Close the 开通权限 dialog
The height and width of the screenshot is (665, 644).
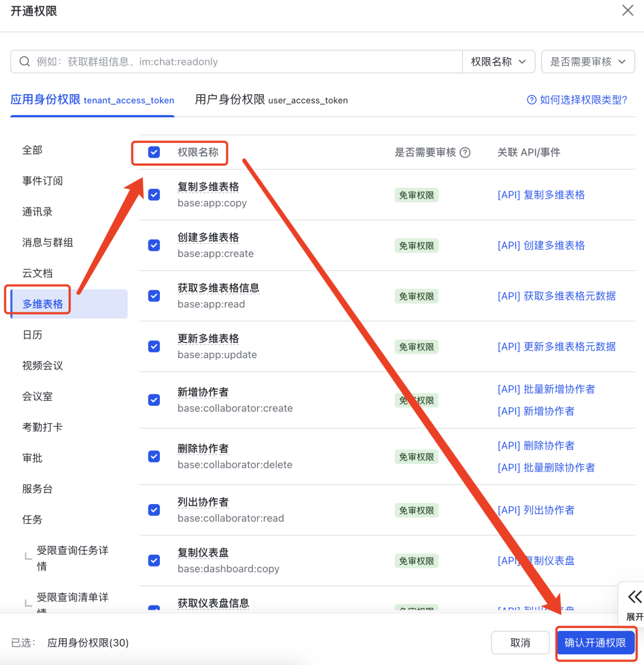pos(627,10)
